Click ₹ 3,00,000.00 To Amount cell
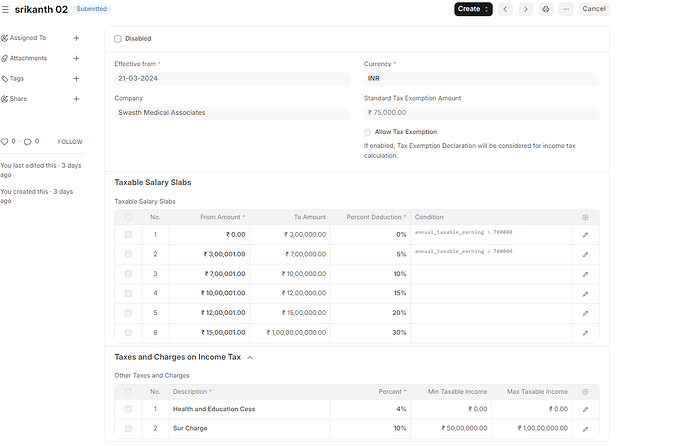The image size is (690, 446). [x=290, y=234]
